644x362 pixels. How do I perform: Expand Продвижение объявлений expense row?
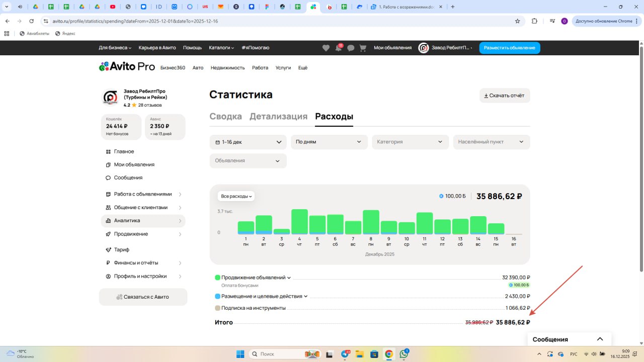pos(256,278)
